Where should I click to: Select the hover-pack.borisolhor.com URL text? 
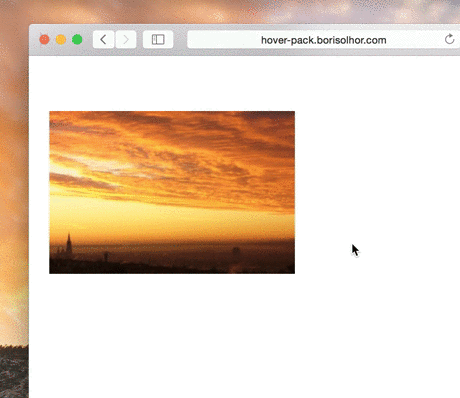[x=323, y=40]
